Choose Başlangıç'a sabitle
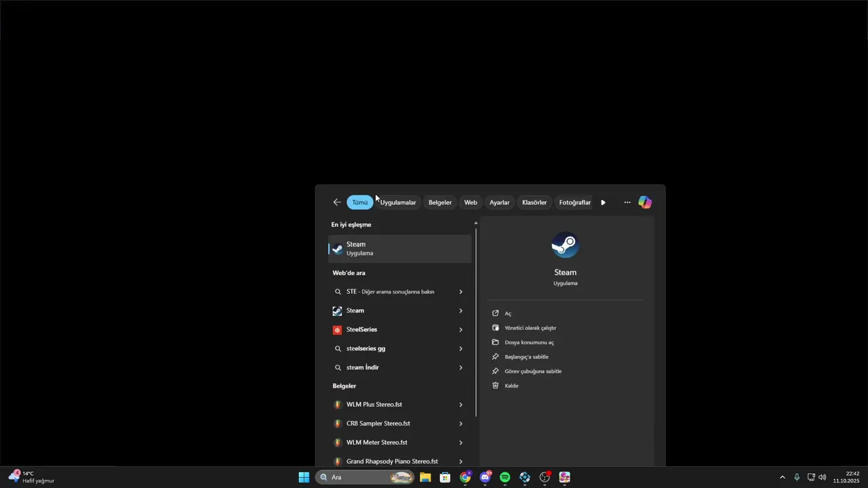 pyautogui.click(x=526, y=357)
